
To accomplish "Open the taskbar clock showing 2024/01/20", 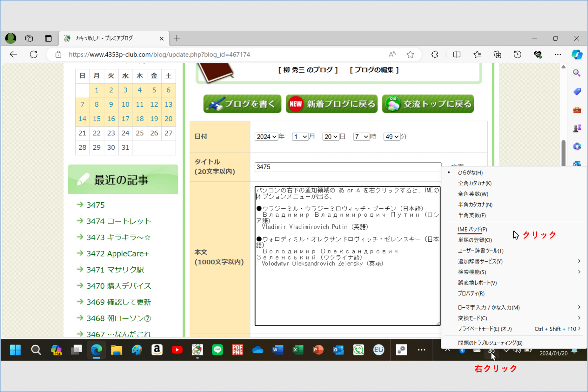I will [553, 353].
